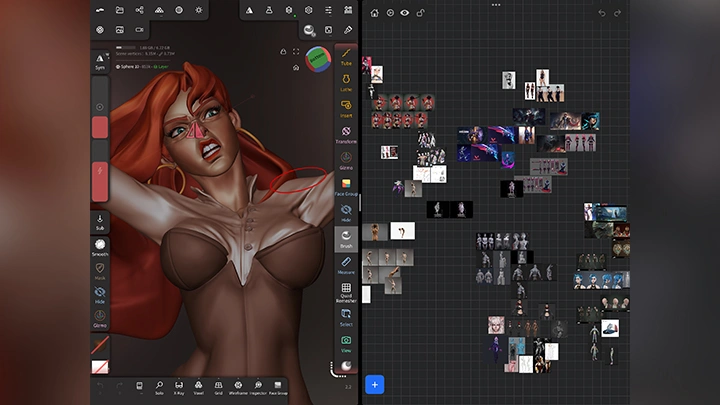Open the disabled material color swatch
Image resolution: width=720 pixels, height=405 pixels.
tap(100, 345)
